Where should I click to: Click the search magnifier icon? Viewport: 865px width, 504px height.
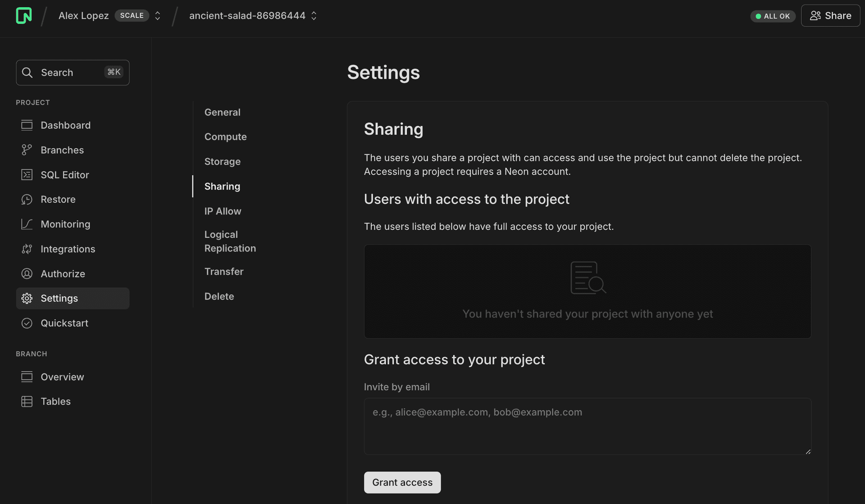[x=27, y=73]
